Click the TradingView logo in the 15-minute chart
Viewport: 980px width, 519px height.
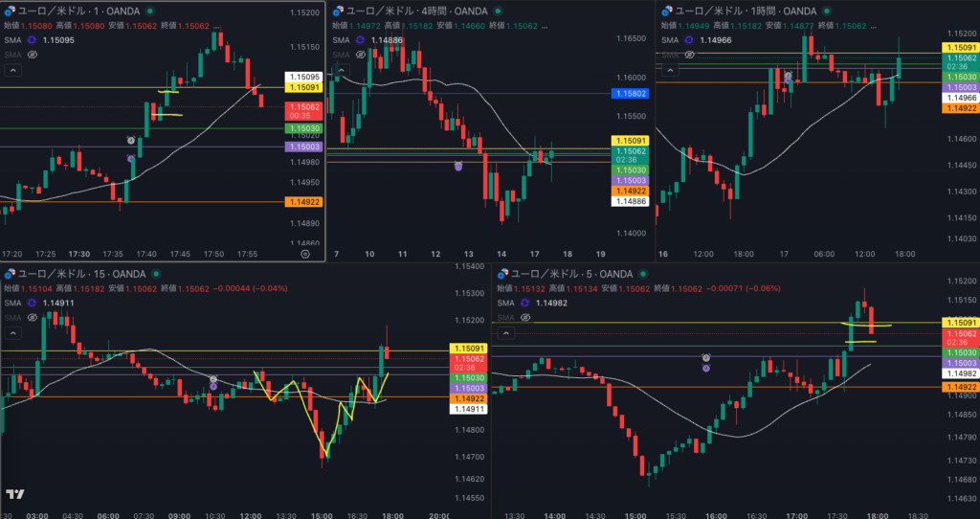(14, 494)
